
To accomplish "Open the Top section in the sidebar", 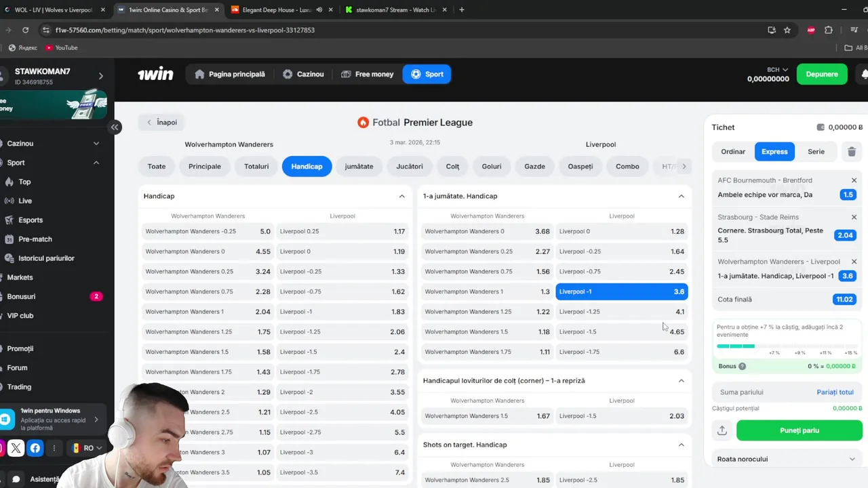I will point(24,182).
